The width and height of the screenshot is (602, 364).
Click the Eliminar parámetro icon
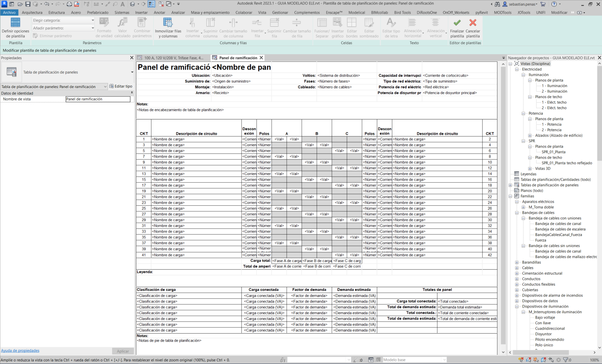[x=35, y=36]
